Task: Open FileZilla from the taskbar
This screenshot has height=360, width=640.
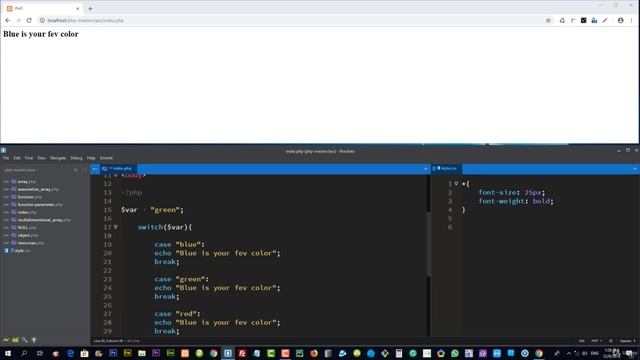Action: point(242,353)
